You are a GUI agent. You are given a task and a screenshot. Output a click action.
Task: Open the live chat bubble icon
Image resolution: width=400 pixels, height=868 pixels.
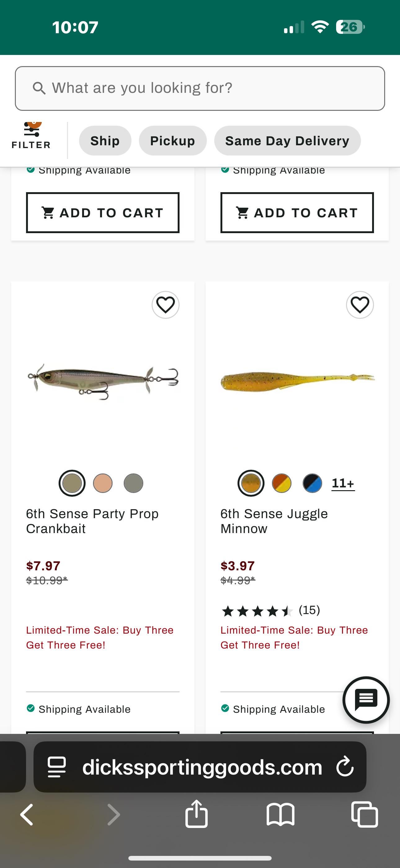pos(366,699)
